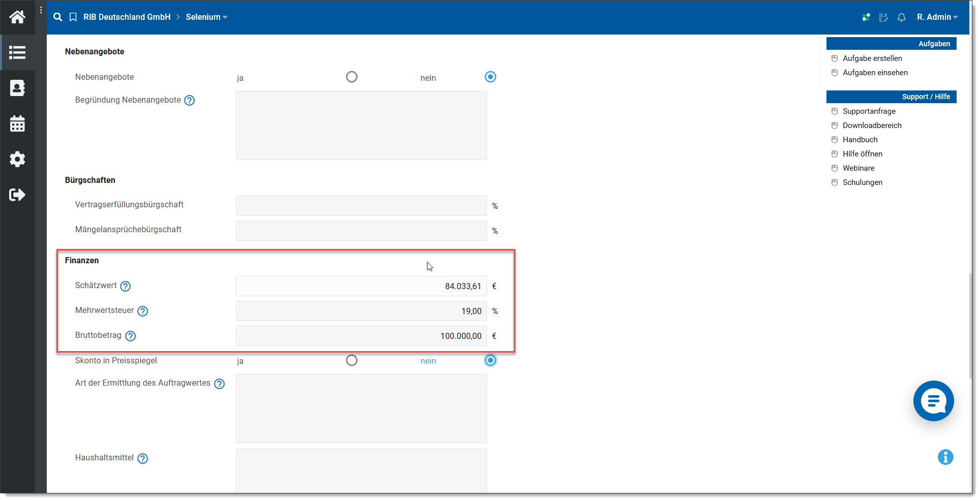Select 'nein' radio for Nebenangebote
The width and height of the screenshot is (980, 501).
pos(490,77)
